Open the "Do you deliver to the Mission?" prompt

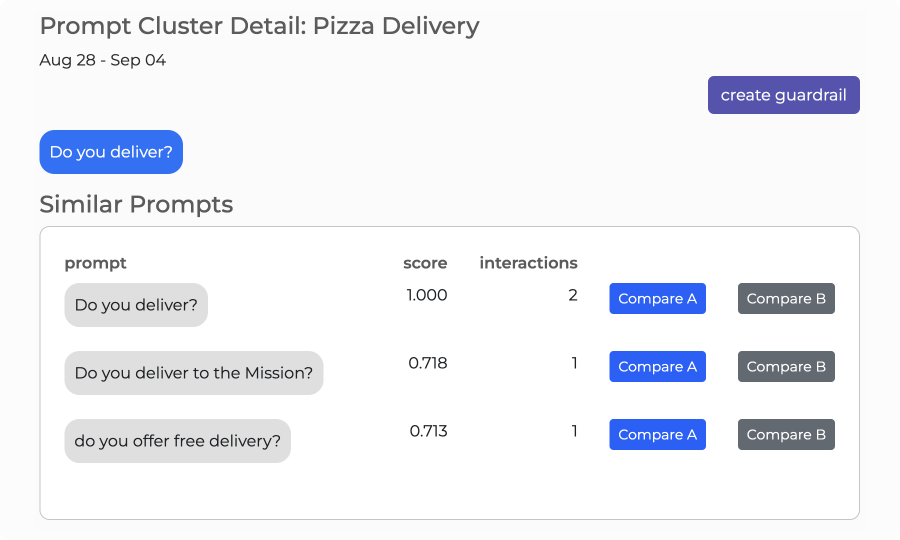point(194,373)
